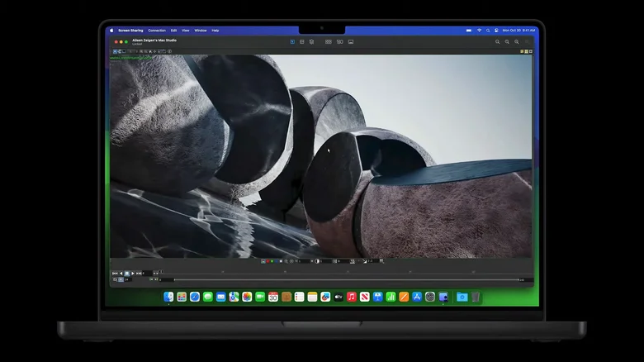Open Photos from the Dock

(x=247, y=297)
